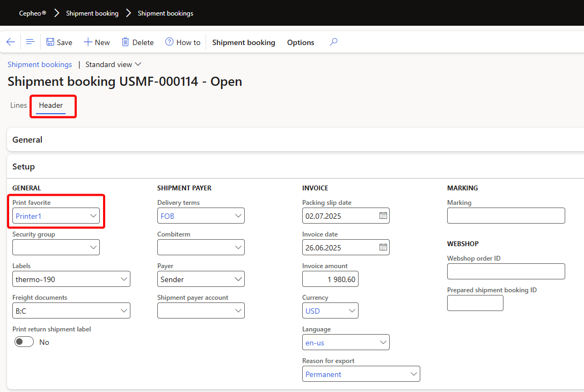Open the Options menu
Screen dimensions: 584x392
pyautogui.click(x=301, y=42)
